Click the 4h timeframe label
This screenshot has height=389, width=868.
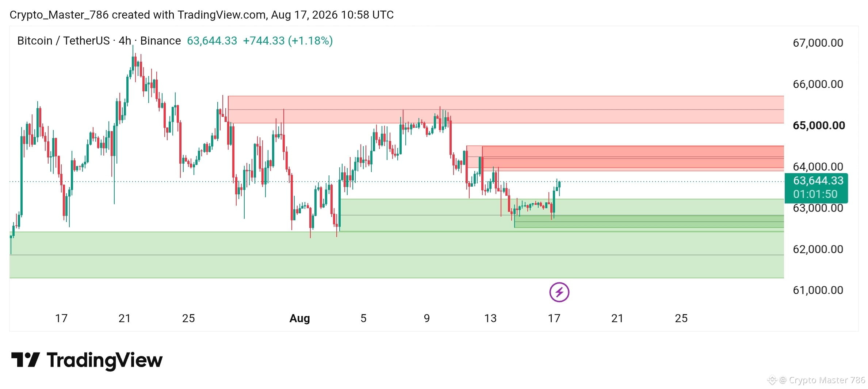click(x=125, y=41)
